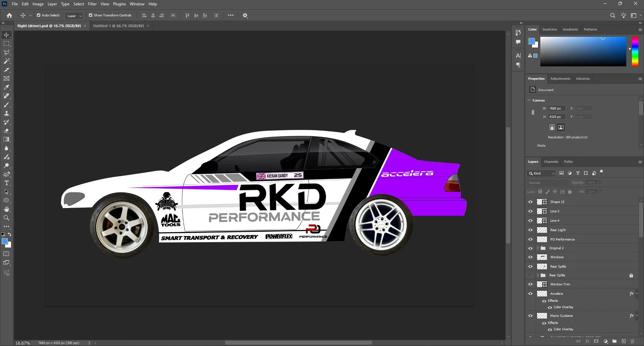Hide the PO Performance layer
Image resolution: width=644 pixels, height=346 pixels.
coord(530,239)
